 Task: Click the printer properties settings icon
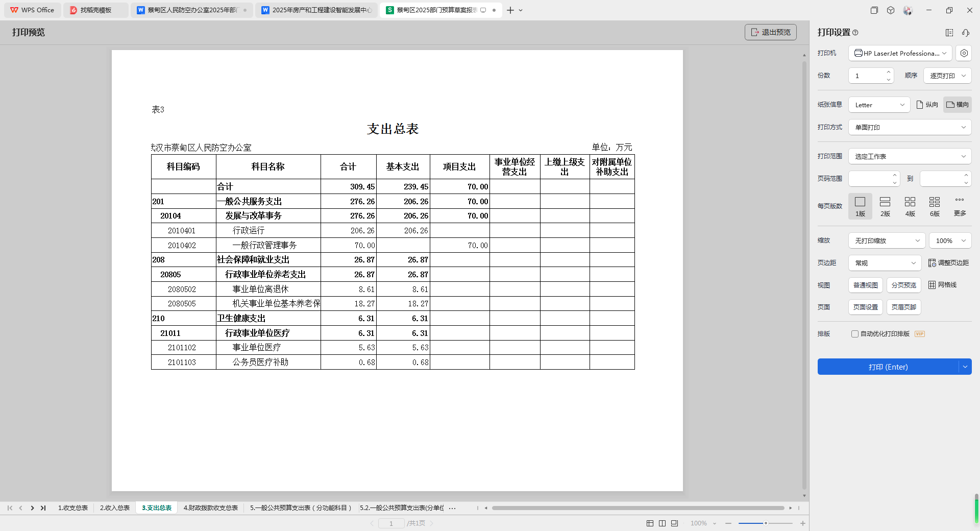(x=964, y=53)
